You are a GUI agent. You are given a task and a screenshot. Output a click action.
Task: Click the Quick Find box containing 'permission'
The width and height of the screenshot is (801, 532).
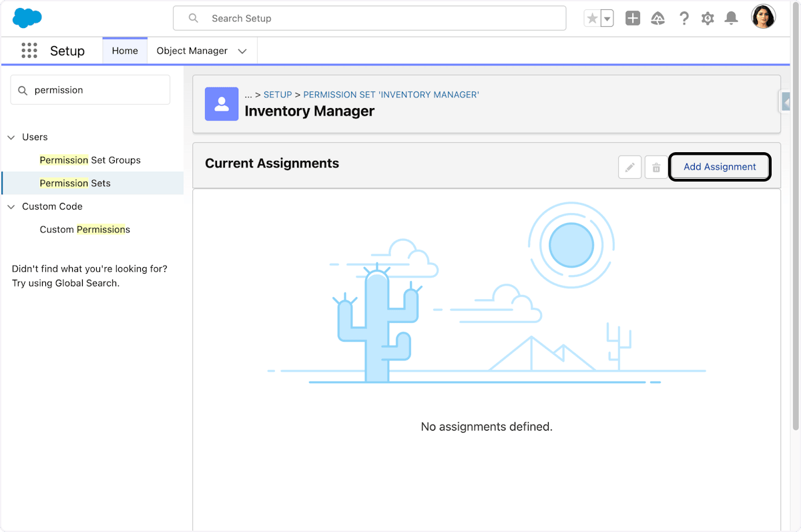pyautogui.click(x=90, y=90)
